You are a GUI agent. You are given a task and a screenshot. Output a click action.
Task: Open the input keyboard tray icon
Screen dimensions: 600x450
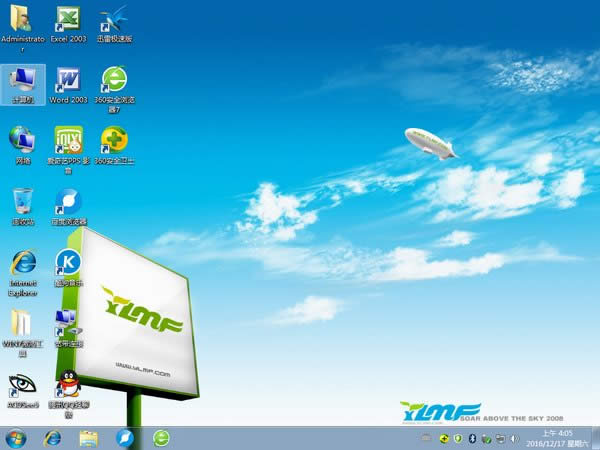(x=427, y=438)
